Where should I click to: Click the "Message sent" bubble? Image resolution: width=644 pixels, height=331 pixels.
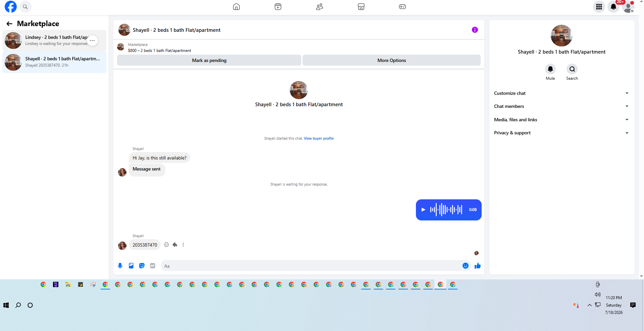[147, 169]
